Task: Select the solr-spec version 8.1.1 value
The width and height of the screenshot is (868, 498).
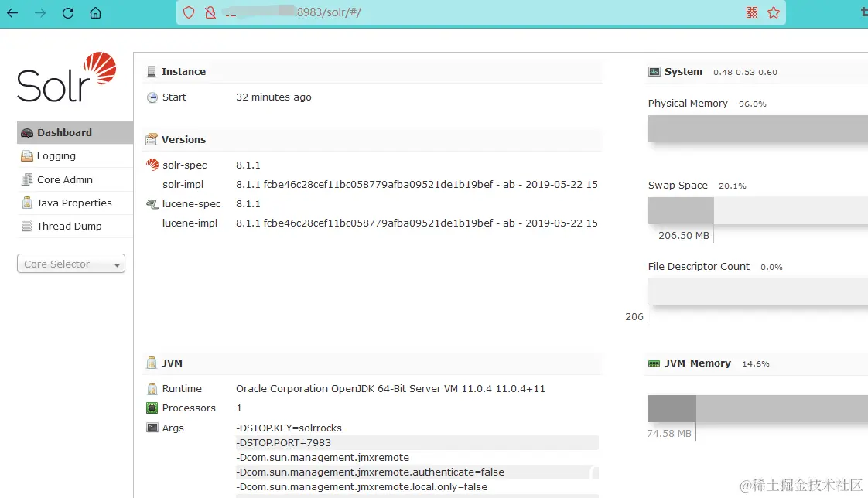Action: pyautogui.click(x=248, y=165)
